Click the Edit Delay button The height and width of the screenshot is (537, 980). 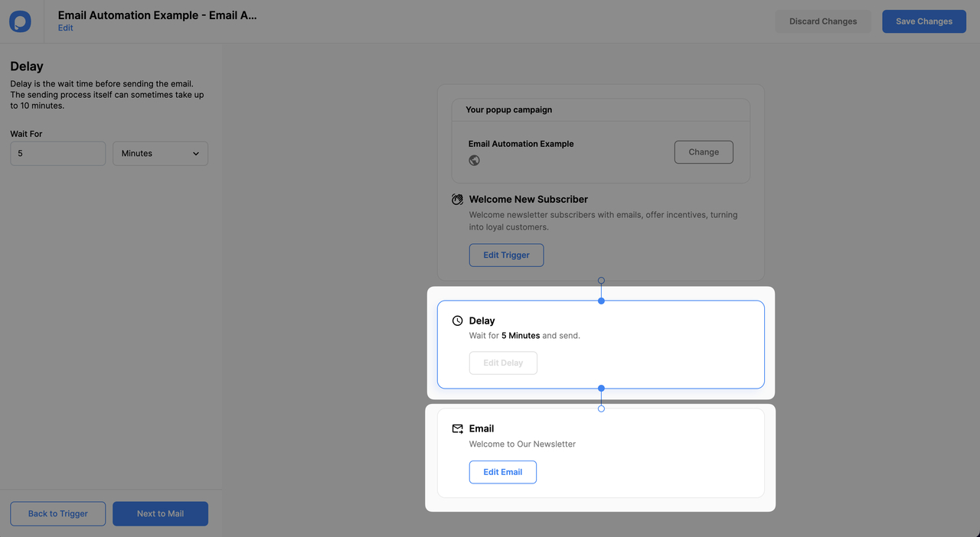(503, 363)
